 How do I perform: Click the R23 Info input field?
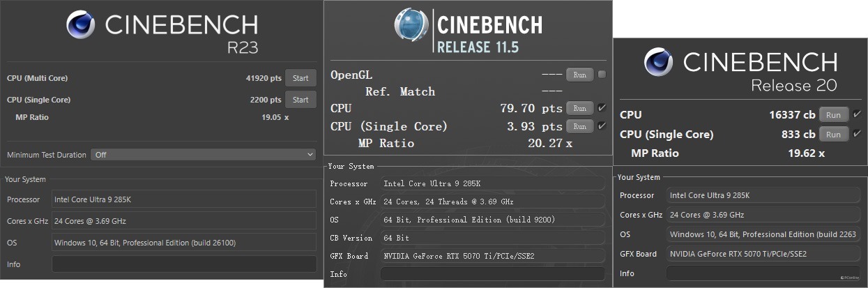(184, 264)
